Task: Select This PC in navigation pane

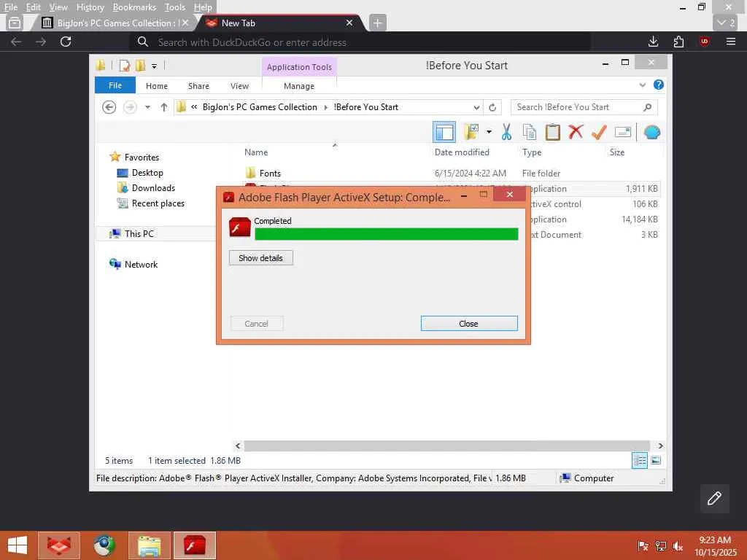Action: [x=139, y=234]
